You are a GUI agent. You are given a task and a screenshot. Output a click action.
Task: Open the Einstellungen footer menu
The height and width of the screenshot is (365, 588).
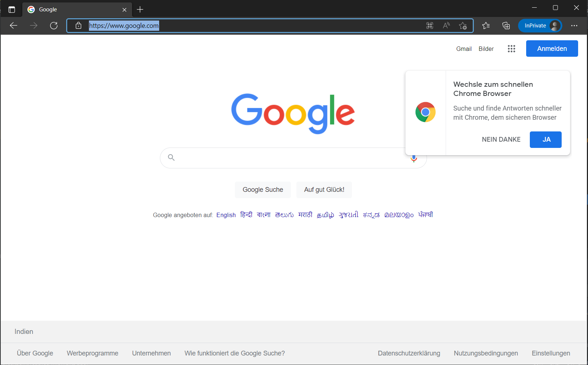point(551,353)
